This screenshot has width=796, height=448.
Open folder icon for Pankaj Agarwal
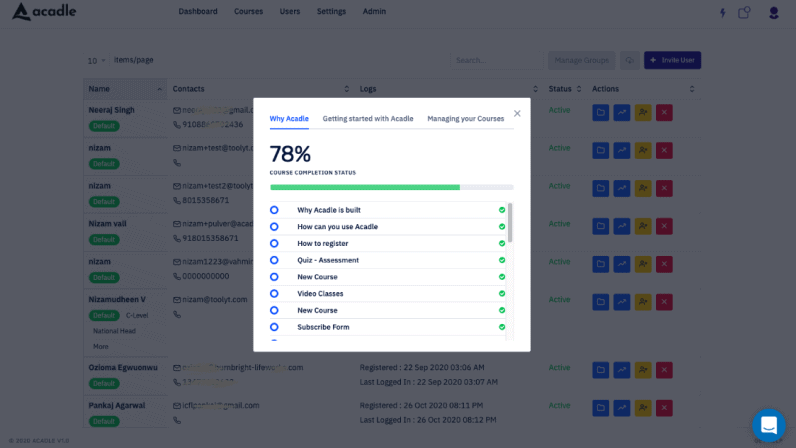[x=601, y=408]
